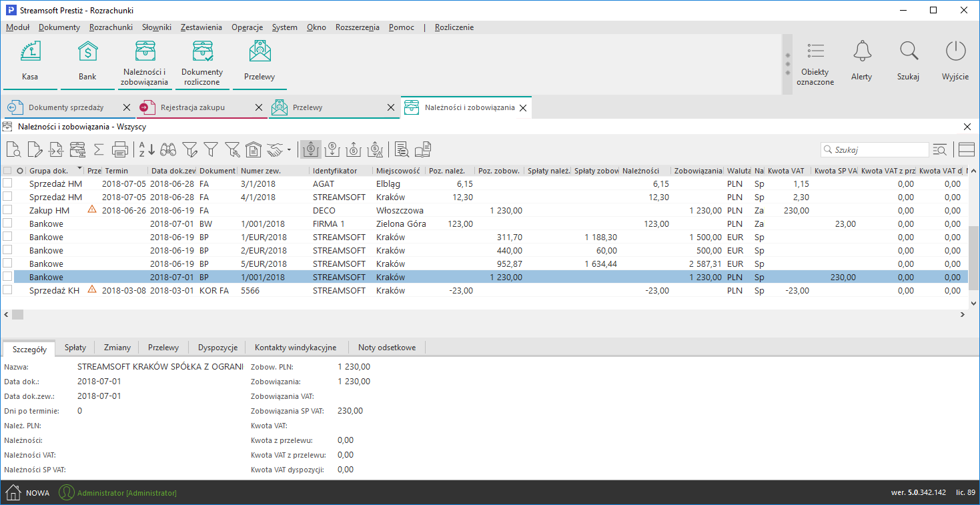The image size is (980, 505).
Task: Close the Przelewy document tab
Action: pyautogui.click(x=392, y=107)
